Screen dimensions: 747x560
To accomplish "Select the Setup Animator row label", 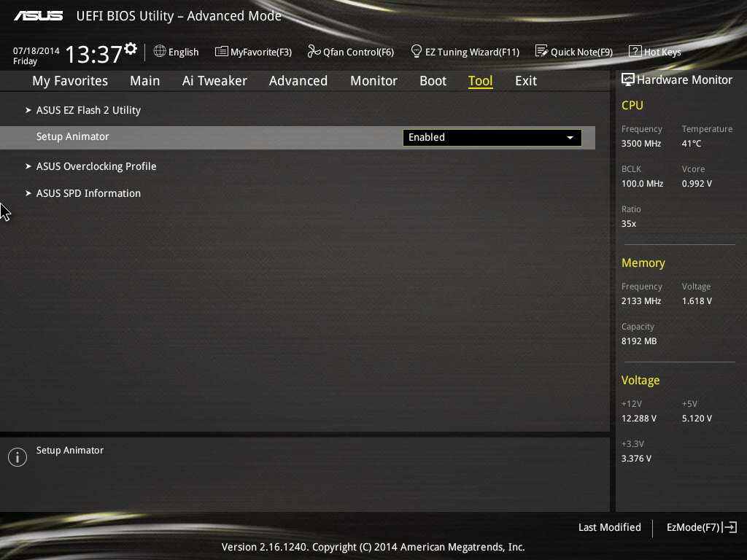I will point(73,136).
